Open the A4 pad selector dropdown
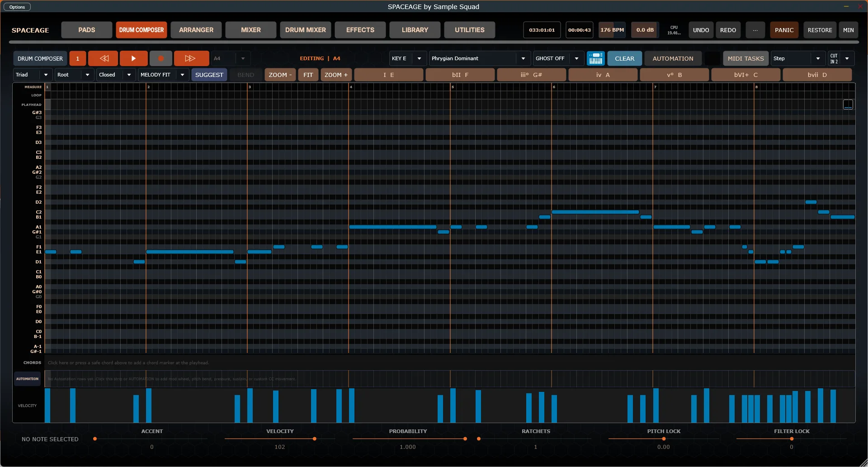 tap(231, 58)
